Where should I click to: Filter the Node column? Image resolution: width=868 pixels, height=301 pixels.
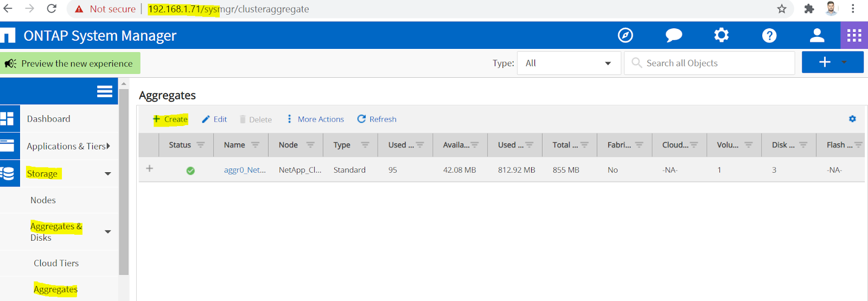point(310,145)
